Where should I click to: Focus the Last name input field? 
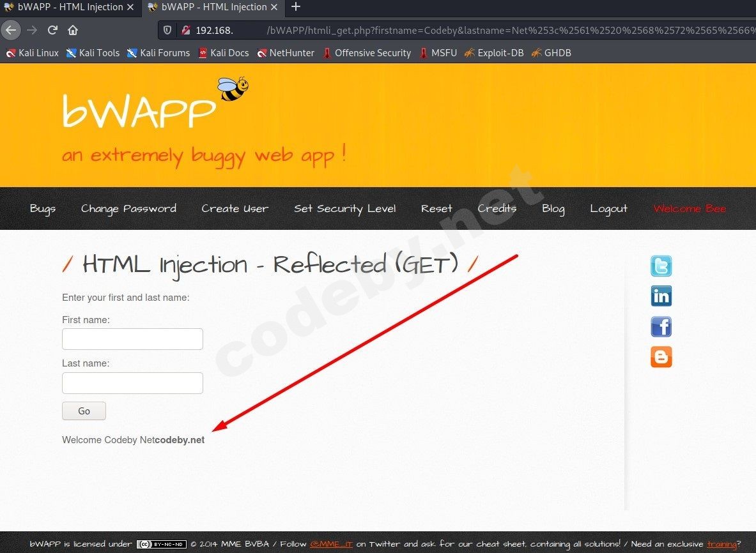coord(132,383)
